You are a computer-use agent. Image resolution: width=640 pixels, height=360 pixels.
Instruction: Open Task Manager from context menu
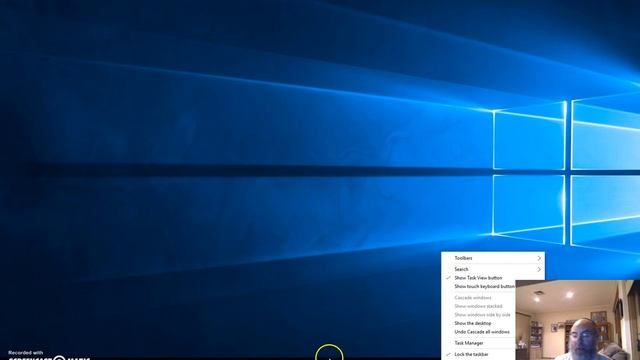pos(479,343)
